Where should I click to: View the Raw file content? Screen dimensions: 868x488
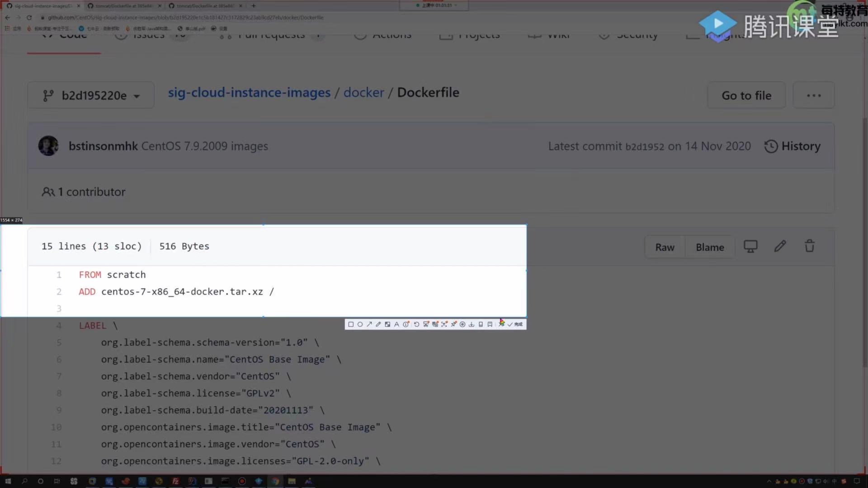pyautogui.click(x=665, y=247)
